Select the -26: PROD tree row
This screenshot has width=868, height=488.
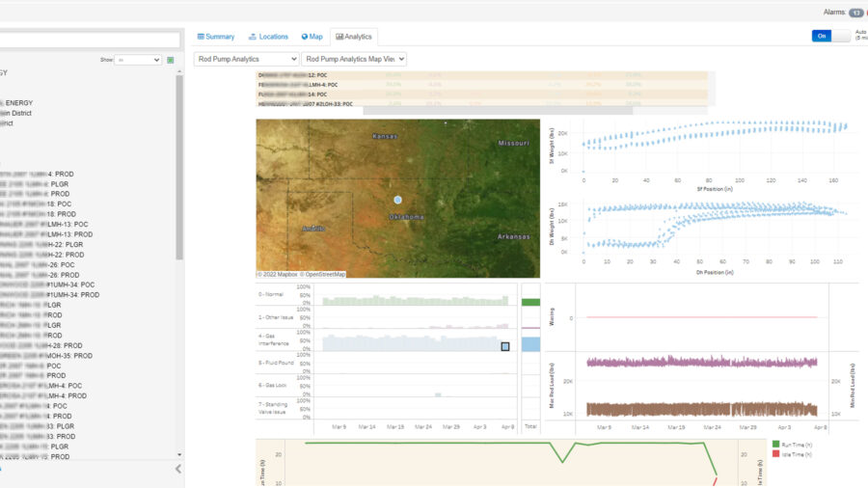[x=40, y=275]
